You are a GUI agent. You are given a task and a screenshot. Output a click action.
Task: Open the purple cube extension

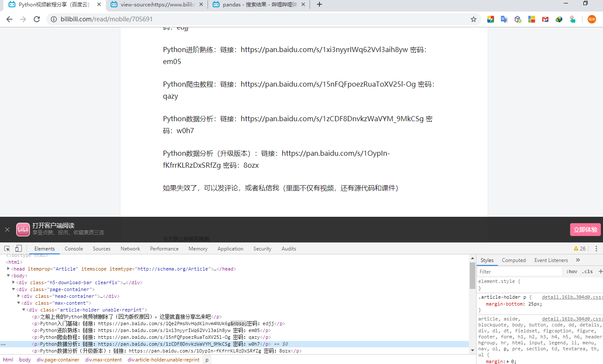(x=518, y=19)
